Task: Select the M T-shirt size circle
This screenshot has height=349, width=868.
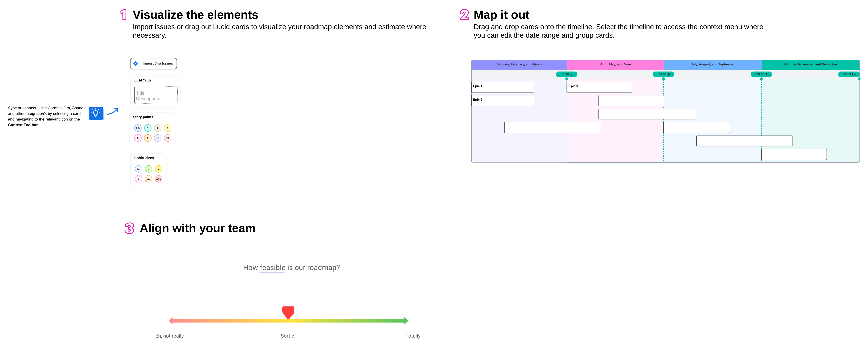Action: 158,169
